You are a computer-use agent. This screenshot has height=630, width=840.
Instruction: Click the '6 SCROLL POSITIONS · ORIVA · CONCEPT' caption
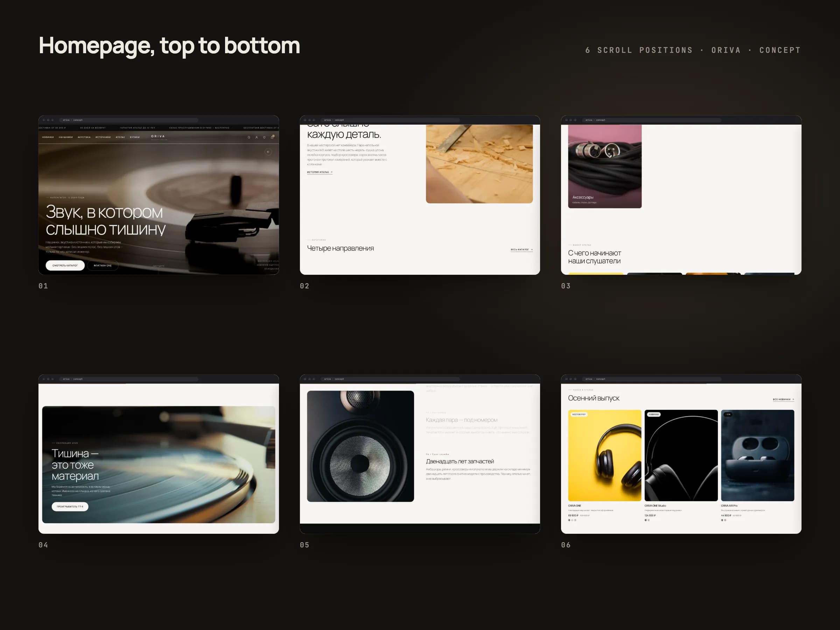(x=693, y=50)
